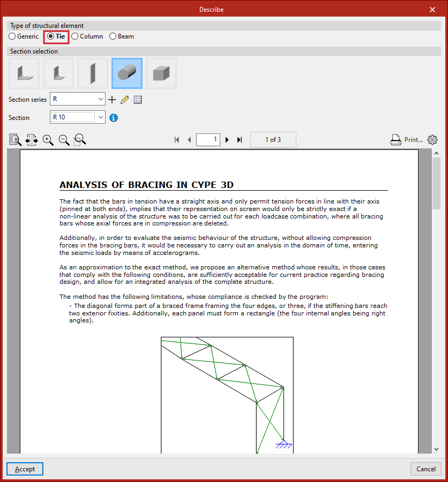Show section information with blue info icon

coord(114,118)
